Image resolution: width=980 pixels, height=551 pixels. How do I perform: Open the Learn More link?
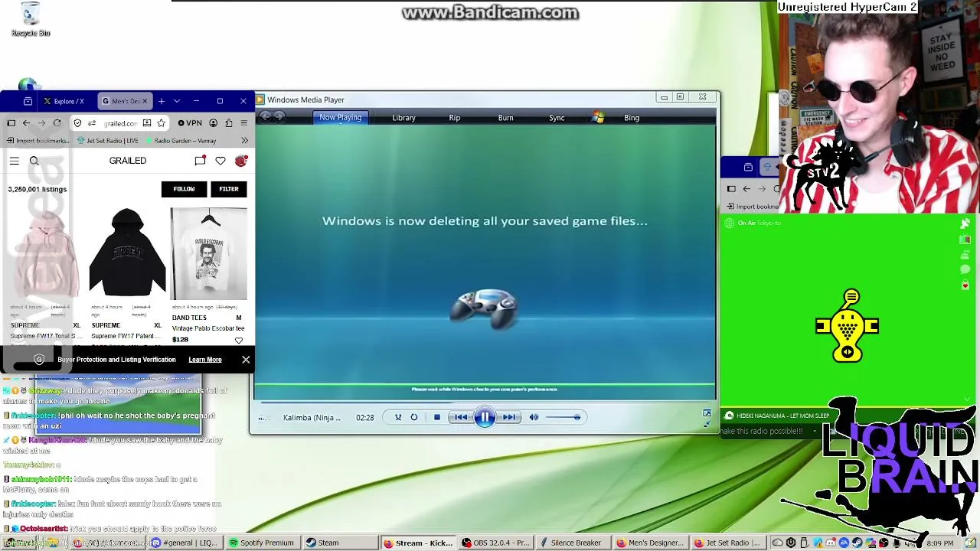pyautogui.click(x=205, y=360)
